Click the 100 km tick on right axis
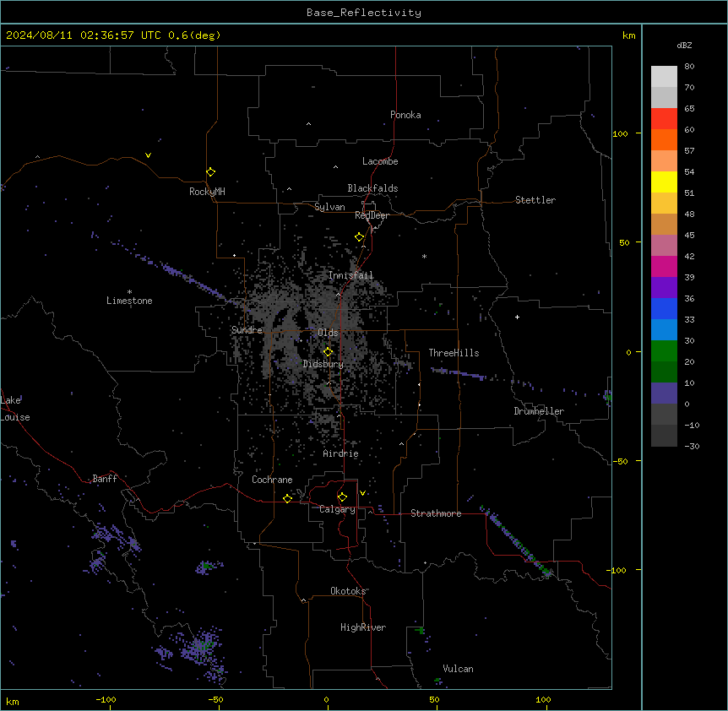 coord(620,133)
